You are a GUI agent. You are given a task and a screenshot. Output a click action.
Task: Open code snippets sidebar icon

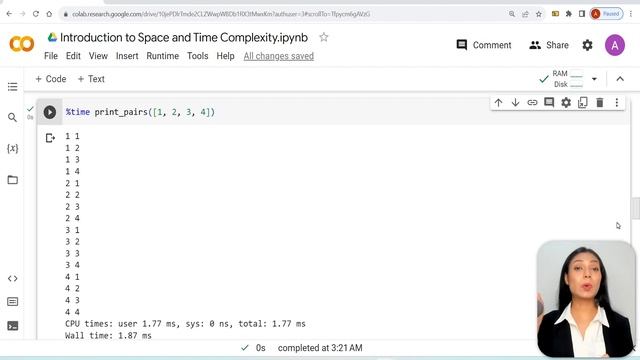click(x=13, y=279)
